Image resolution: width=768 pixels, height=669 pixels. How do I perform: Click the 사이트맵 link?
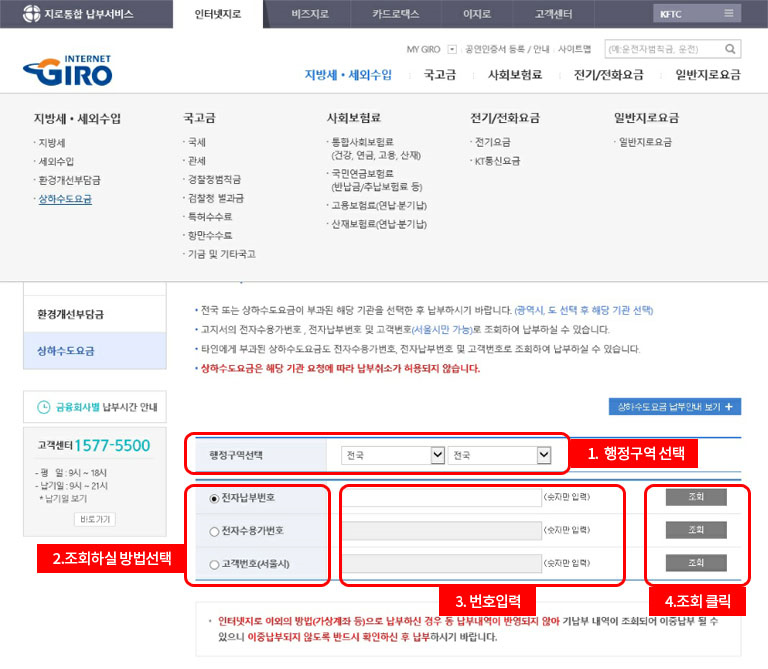pyautogui.click(x=575, y=49)
